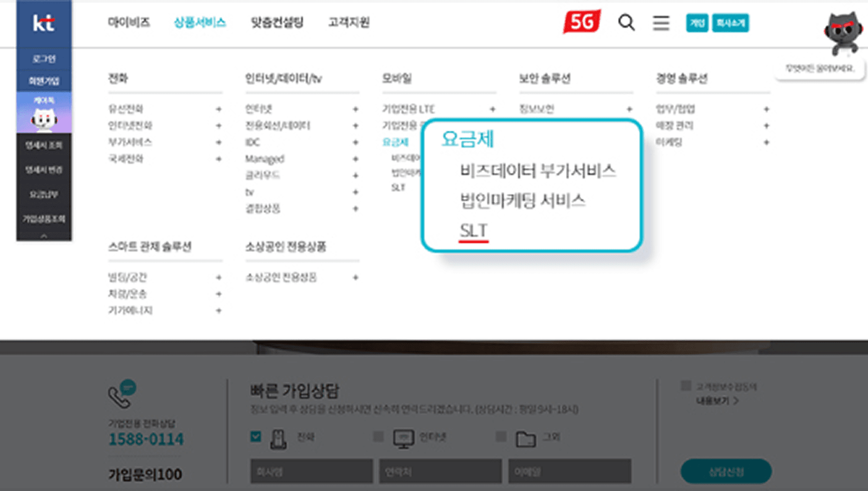Submit with the 상담신청 button
The height and width of the screenshot is (491, 868).
click(x=726, y=471)
